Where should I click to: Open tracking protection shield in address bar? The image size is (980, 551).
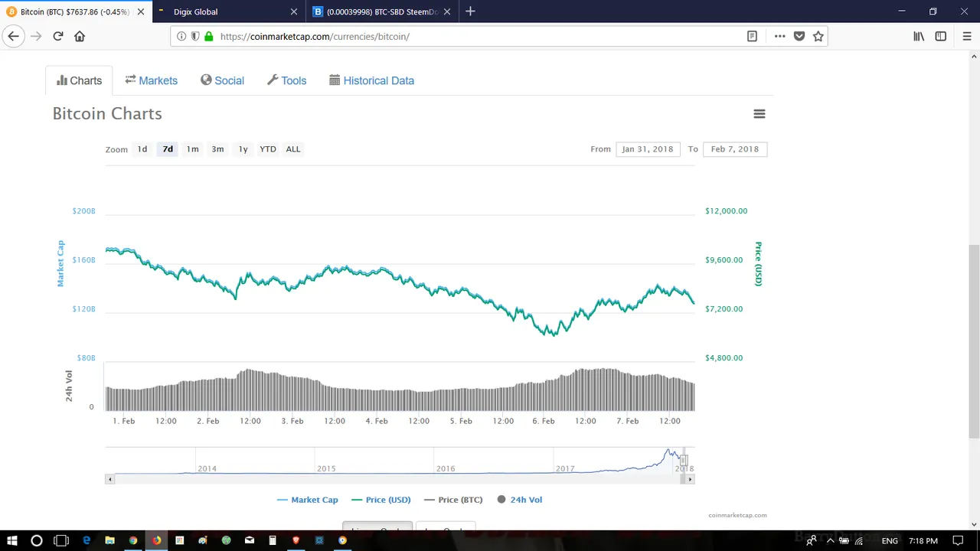[195, 36]
